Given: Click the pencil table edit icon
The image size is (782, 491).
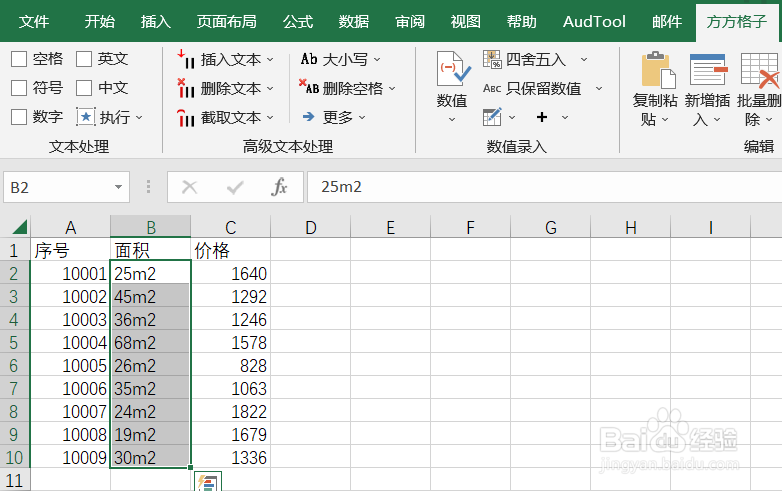Looking at the screenshot, I should (x=492, y=117).
